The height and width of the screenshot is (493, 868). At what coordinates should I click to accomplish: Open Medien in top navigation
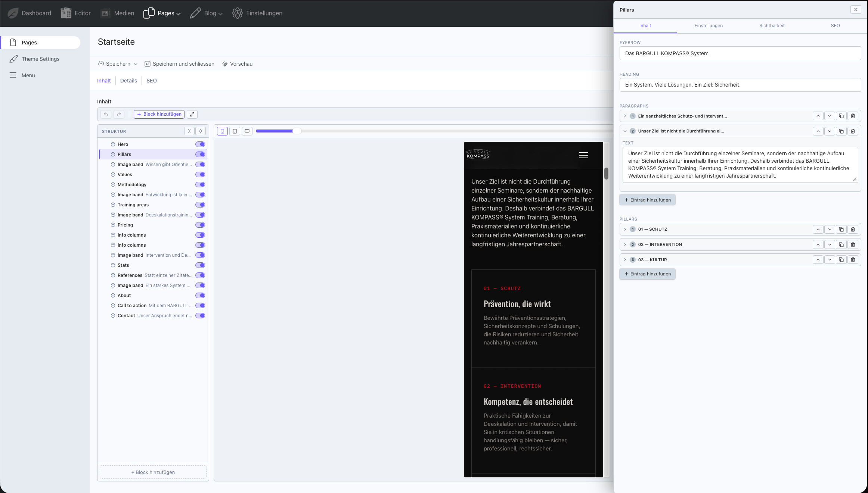117,13
